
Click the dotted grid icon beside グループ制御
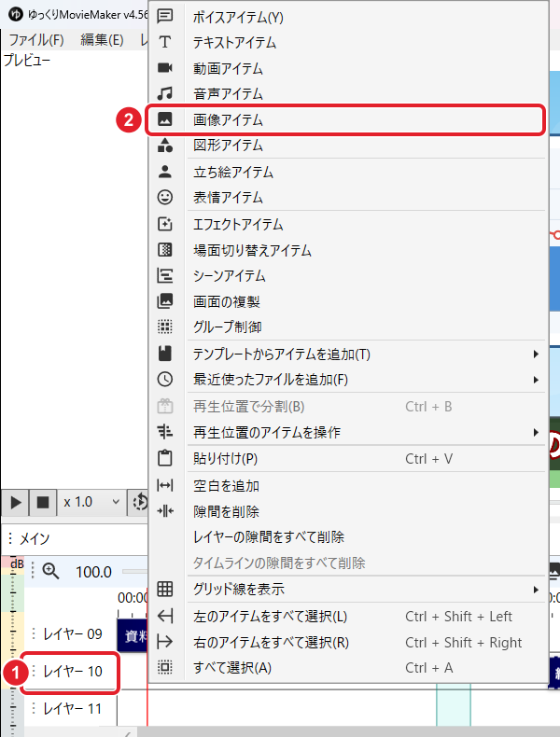click(x=164, y=327)
